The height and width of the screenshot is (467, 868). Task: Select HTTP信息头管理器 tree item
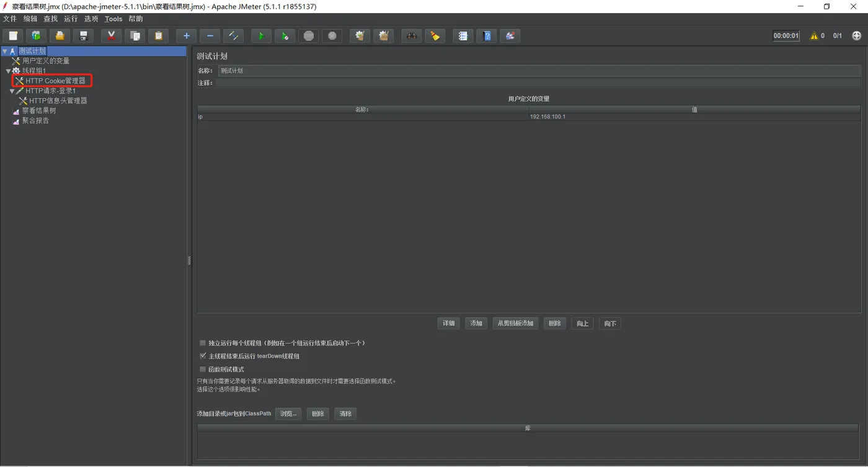pos(58,100)
